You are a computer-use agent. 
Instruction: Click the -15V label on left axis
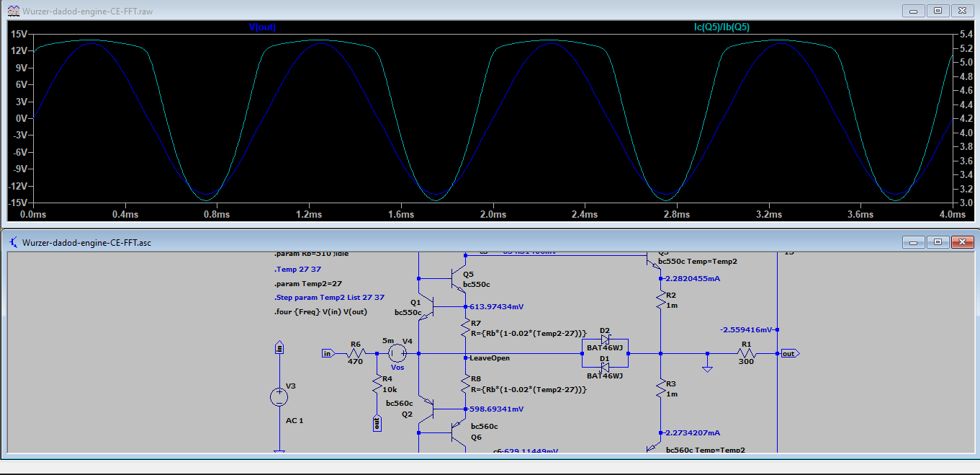[x=17, y=203]
